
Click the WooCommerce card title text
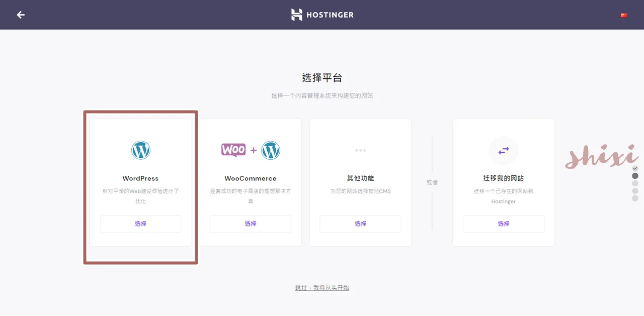tap(251, 178)
